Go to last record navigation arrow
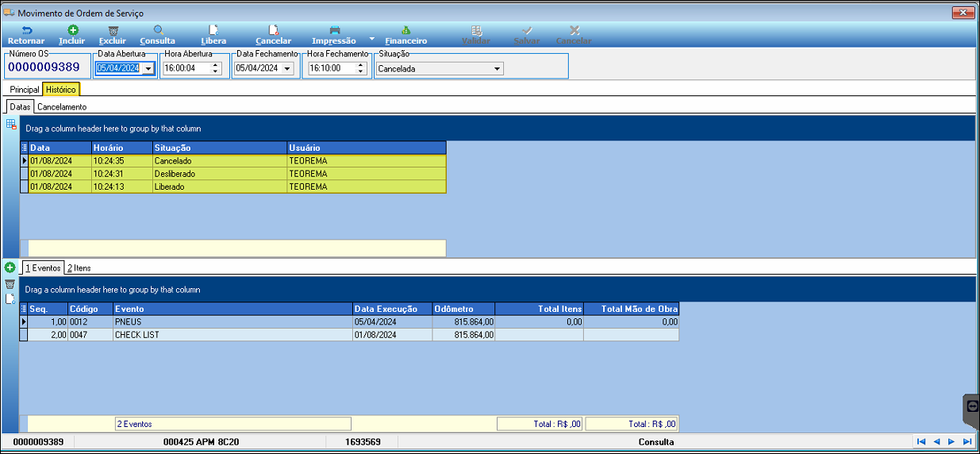Viewport: 980px width, 454px height. (x=967, y=441)
